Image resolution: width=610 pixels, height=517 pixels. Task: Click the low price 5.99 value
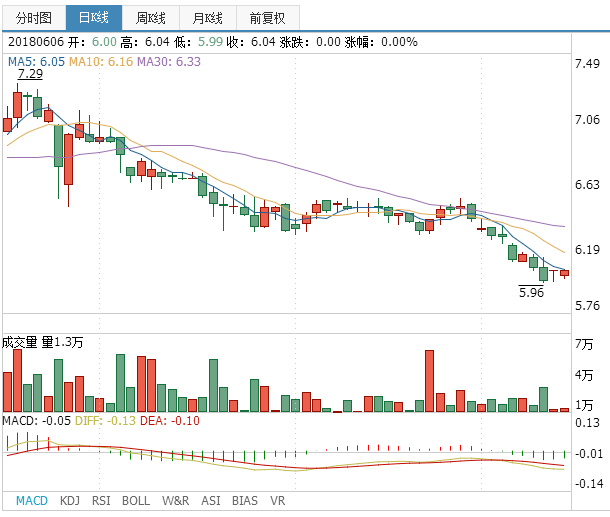[x=210, y=42]
